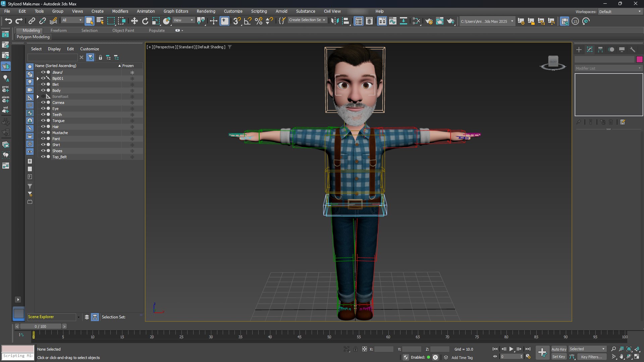Open the Create panel plus icon
The height and width of the screenshot is (362, 644).
pyautogui.click(x=579, y=50)
